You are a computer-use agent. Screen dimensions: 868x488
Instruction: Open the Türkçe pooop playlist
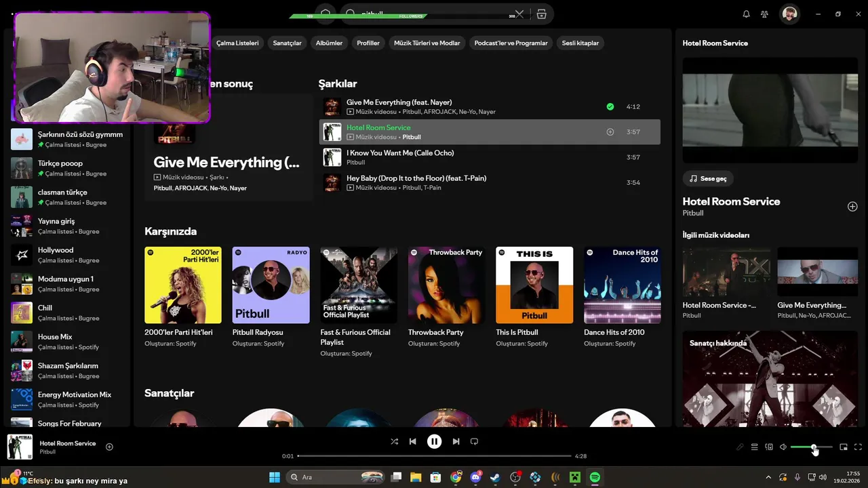coord(67,168)
